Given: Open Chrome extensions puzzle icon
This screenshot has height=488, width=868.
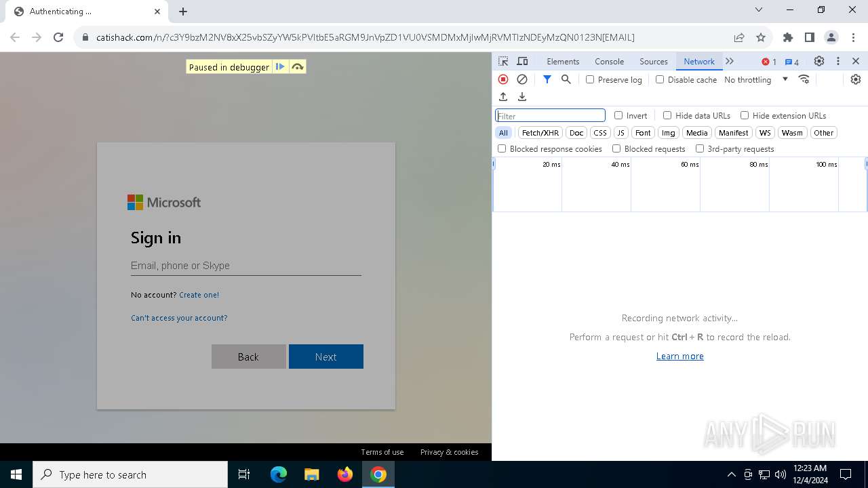Looking at the screenshot, I should tap(788, 37).
